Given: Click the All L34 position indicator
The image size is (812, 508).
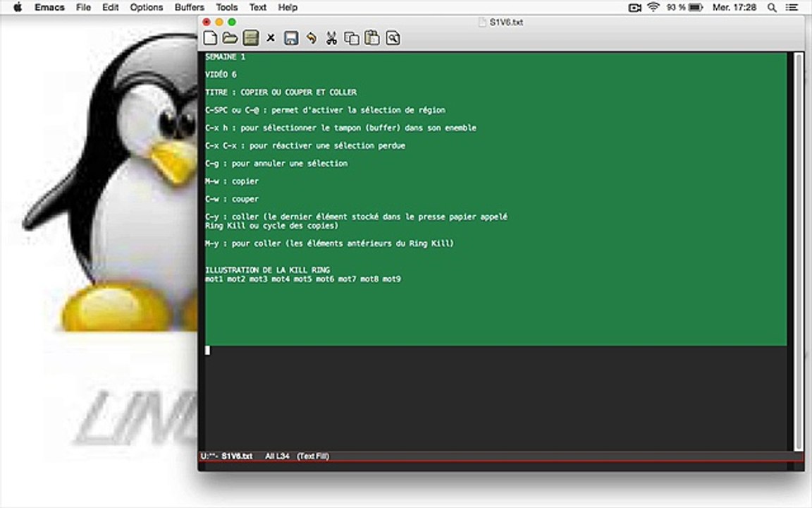Looking at the screenshot, I should tap(277, 456).
